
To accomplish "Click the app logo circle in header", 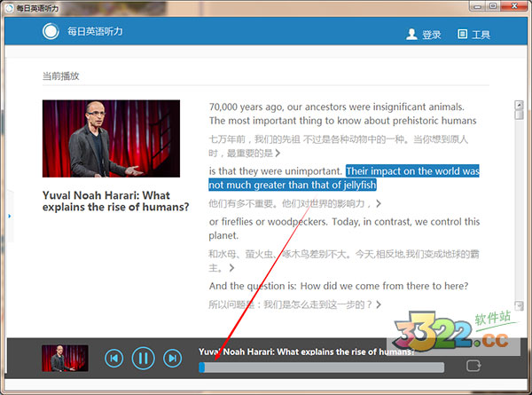I will point(51,31).
